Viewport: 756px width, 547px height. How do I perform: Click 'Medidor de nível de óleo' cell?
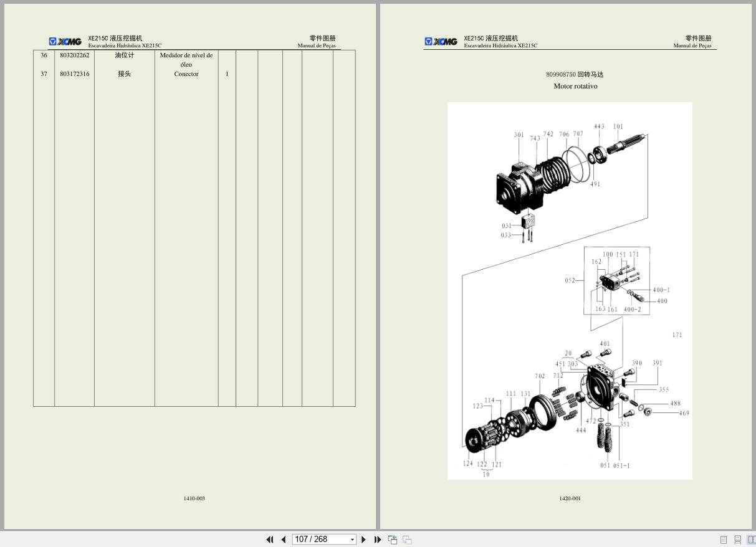186,60
